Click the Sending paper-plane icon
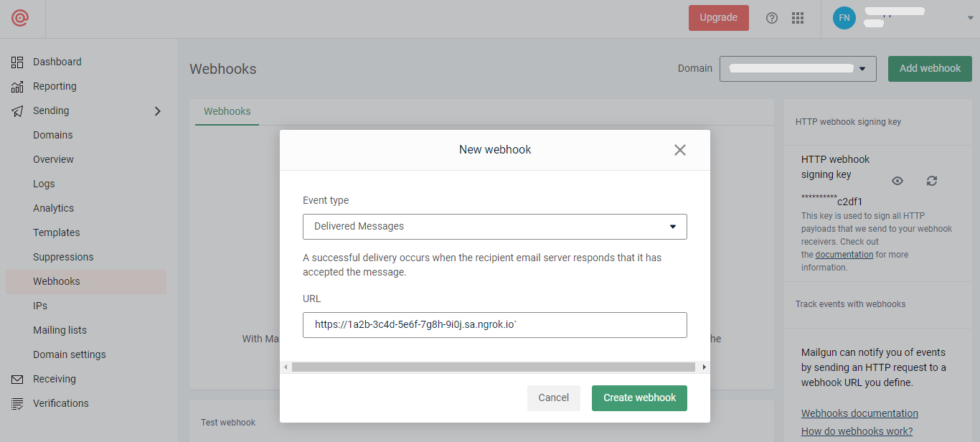The width and height of the screenshot is (980, 442). 17,110
